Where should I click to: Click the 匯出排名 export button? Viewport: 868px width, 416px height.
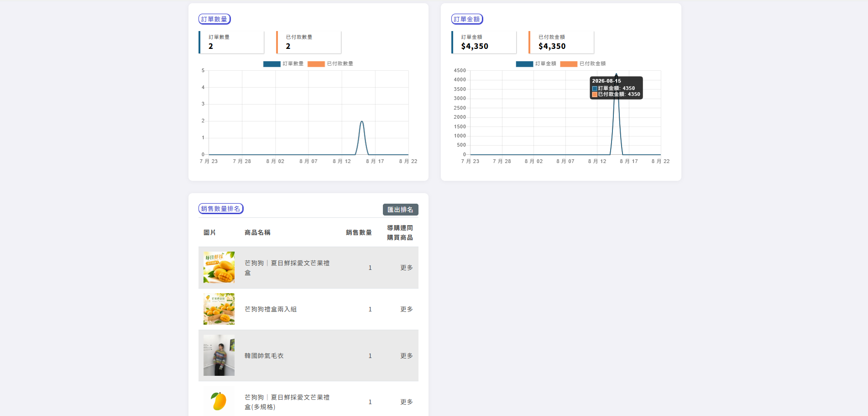tap(400, 210)
